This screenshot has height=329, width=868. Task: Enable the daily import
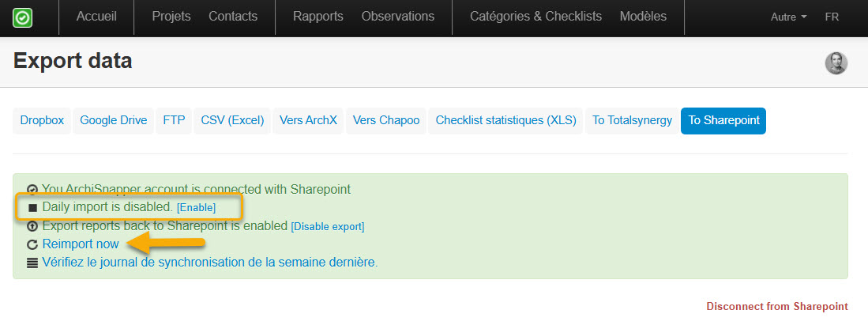click(196, 207)
